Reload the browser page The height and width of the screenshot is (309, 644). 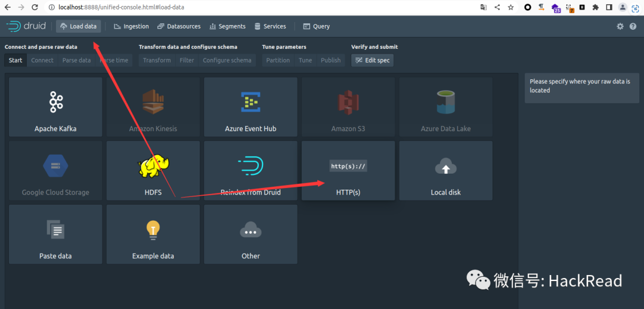[35, 7]
